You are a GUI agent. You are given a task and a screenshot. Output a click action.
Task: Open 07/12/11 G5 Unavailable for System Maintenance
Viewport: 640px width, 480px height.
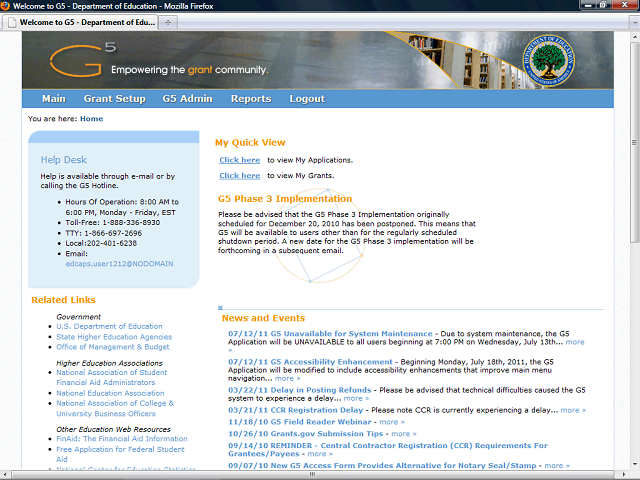[330, 333]
